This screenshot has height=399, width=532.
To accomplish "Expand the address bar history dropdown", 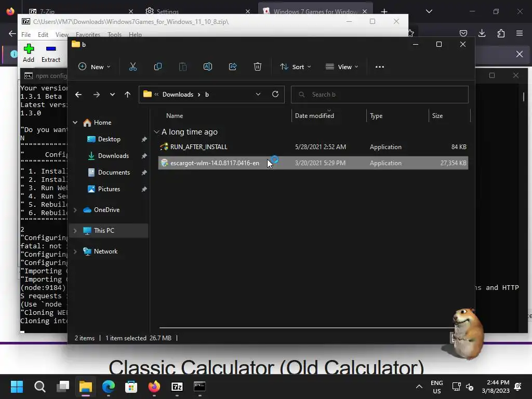I will 258,94.
